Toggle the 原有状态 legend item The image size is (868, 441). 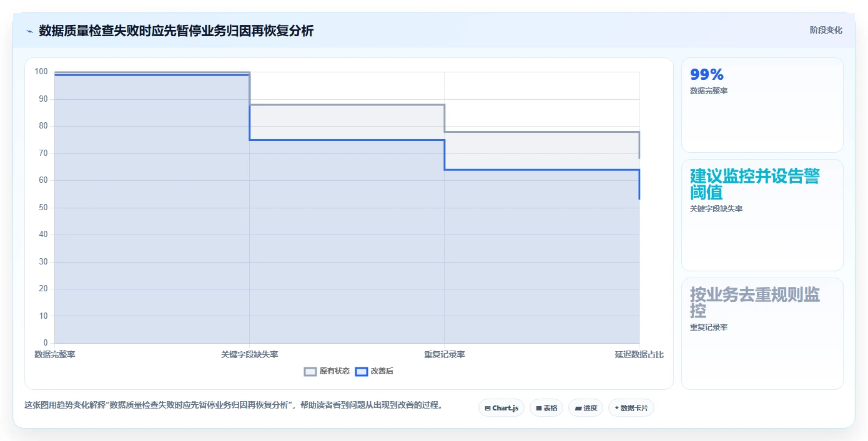[x=327, y=371]
